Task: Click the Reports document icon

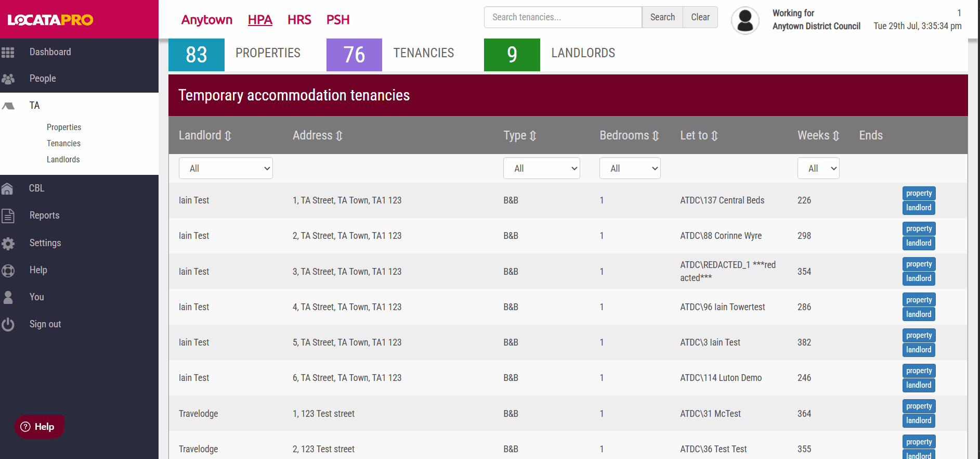Action: click(x=8, y=215)
